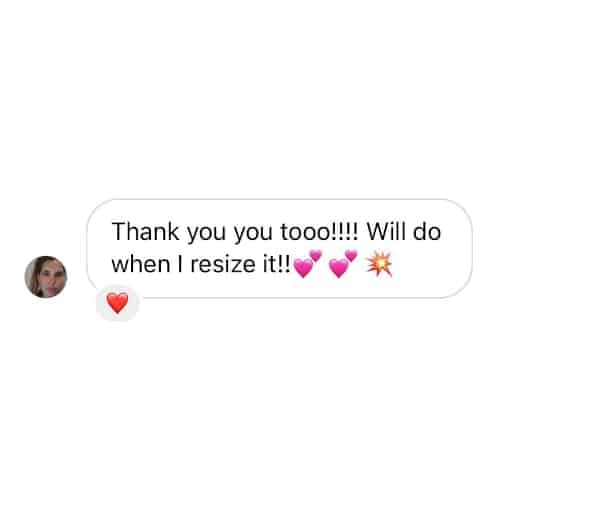
Task: Click the word "resize" in the message
Action: (x=223, y=264)
